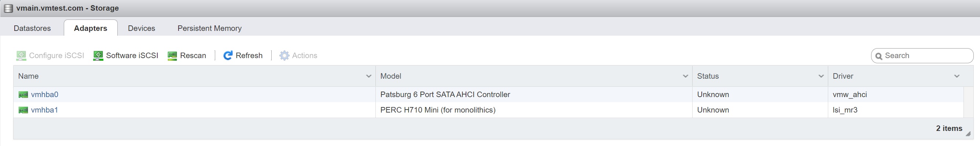Click the vmhba1 adapter card icon
The height and width of the screenshot is (146, 980).
[x=23, y=110]
